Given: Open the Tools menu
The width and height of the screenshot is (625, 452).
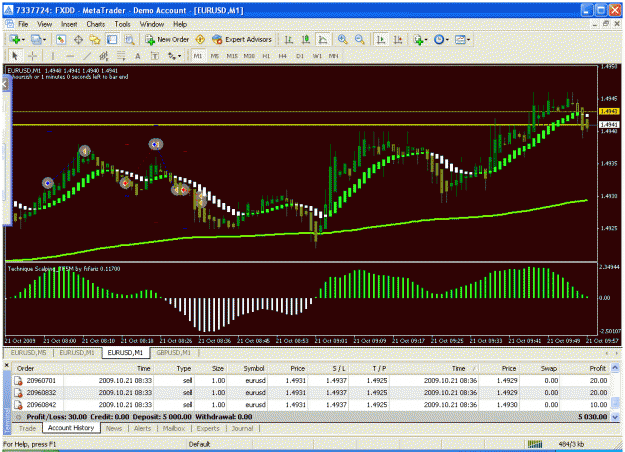Looking at the screenshot, I should (x=122, y=24).
